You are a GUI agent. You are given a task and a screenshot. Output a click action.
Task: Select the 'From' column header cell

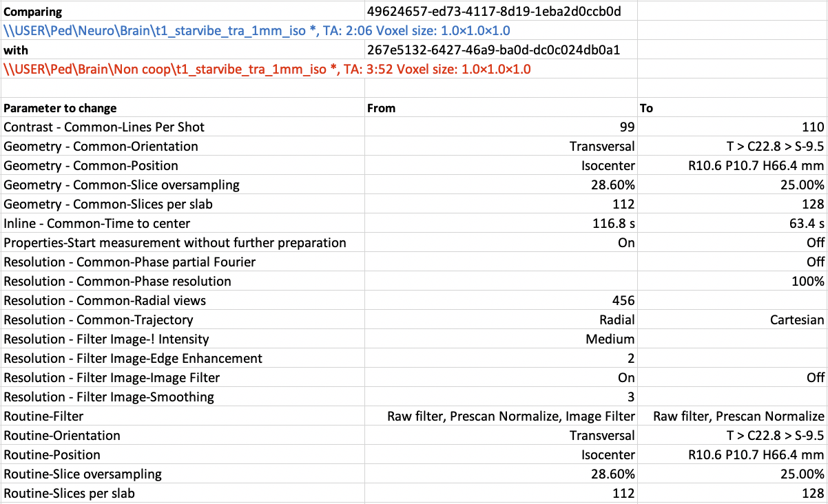coord(381,108)
